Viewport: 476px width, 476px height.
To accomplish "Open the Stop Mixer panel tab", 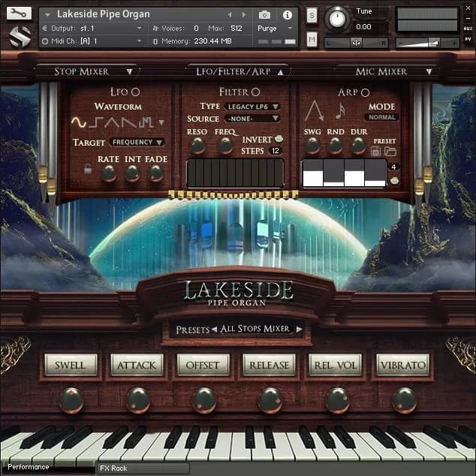I will [x=88, y=71].
